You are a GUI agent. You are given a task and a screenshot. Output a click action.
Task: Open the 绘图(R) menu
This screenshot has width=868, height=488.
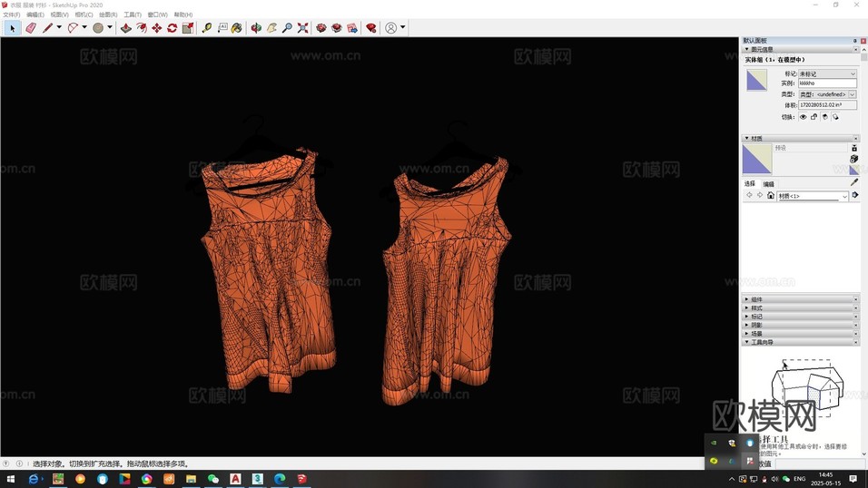[x=108, y=15]
